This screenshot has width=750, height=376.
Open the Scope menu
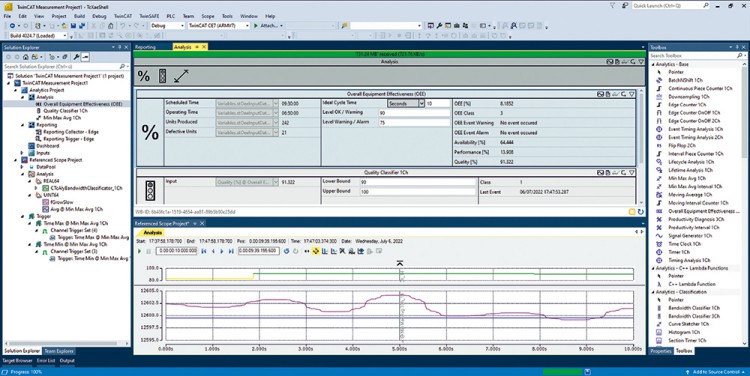[208, 16]
